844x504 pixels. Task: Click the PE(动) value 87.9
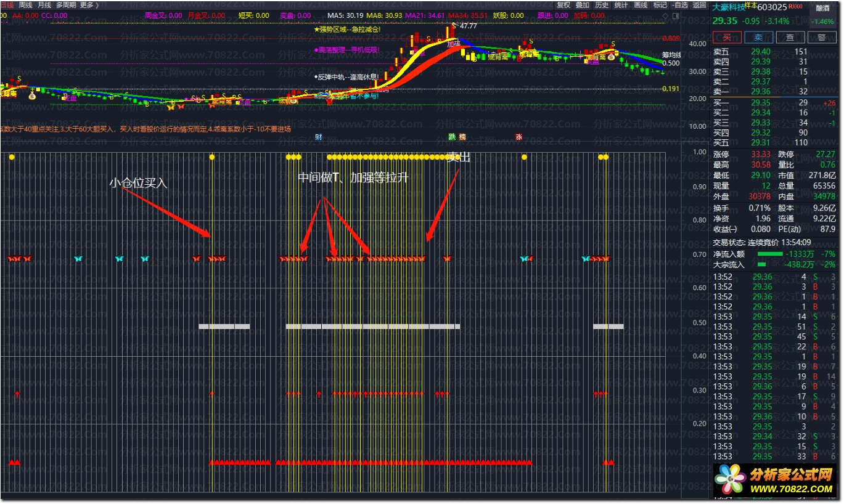(827, 229)
